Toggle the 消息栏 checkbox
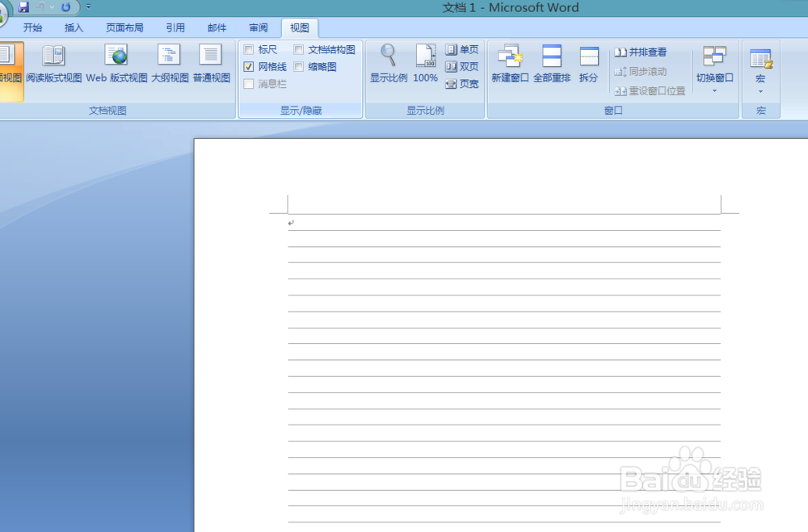Viewport: 808px width, 532px height. point(249,84)
